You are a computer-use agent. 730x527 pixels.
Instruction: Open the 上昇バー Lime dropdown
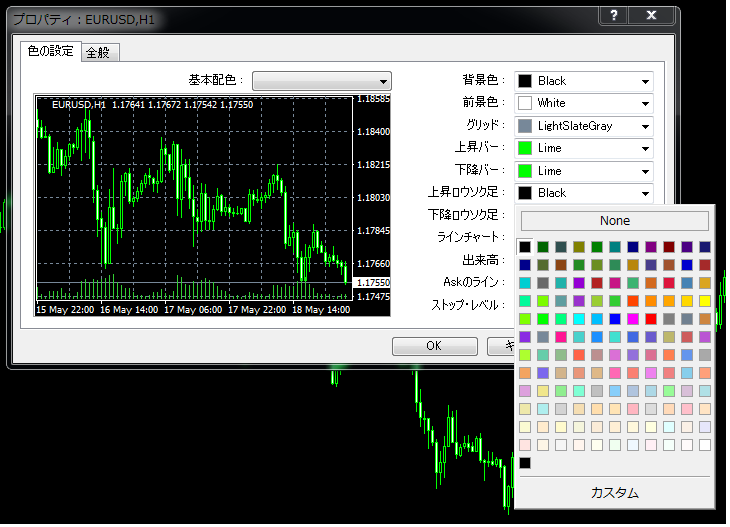[x=584, y=149]
